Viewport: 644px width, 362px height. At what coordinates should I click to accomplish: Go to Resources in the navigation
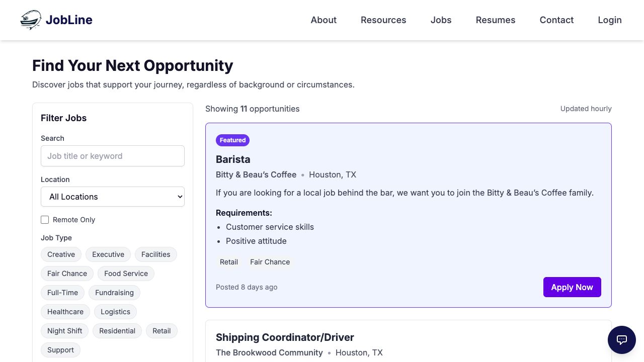pyautogui.click(x=383, y=20)
